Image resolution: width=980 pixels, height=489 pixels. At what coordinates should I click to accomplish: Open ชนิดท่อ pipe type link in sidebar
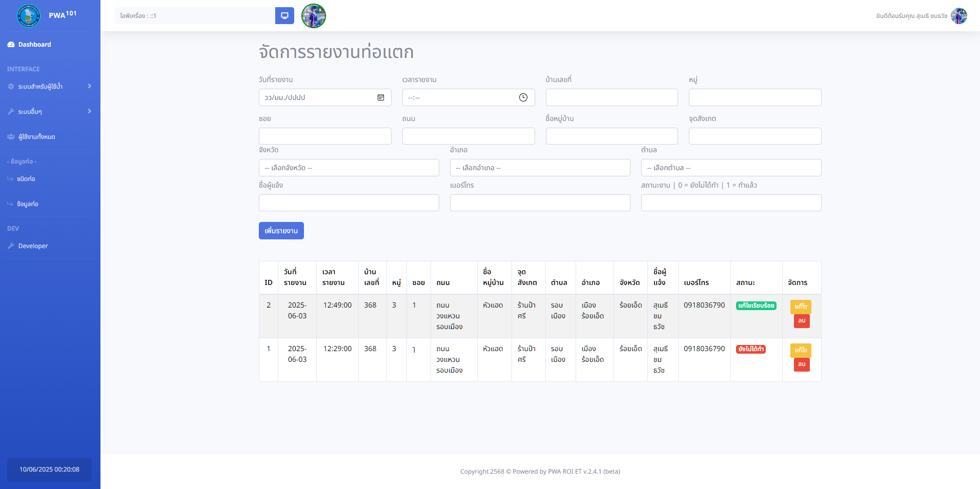coord(26,179)
